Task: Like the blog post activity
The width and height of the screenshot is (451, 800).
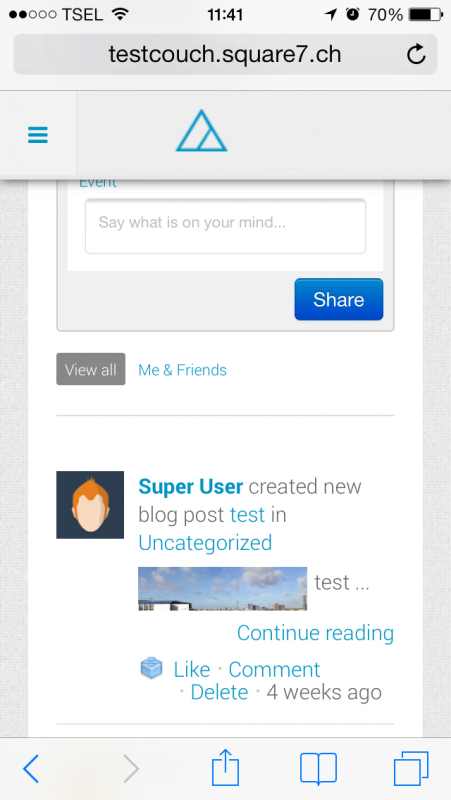Action: [192, 669]
